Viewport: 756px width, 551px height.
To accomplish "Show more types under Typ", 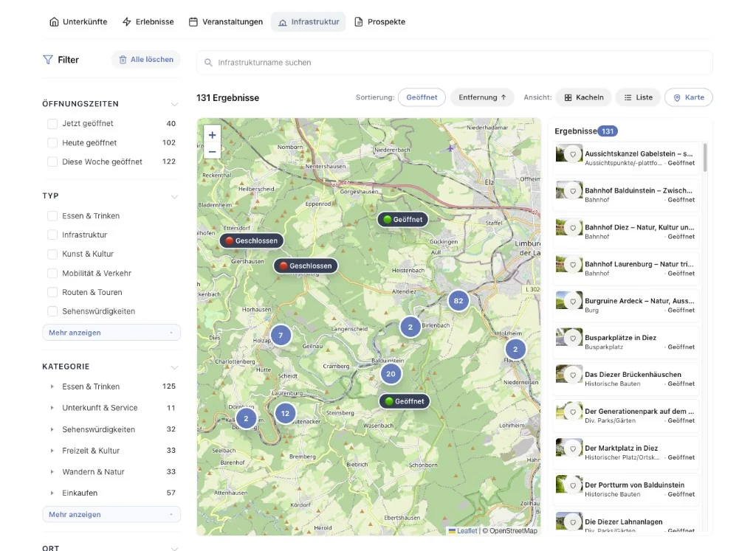I will [111, 333].
